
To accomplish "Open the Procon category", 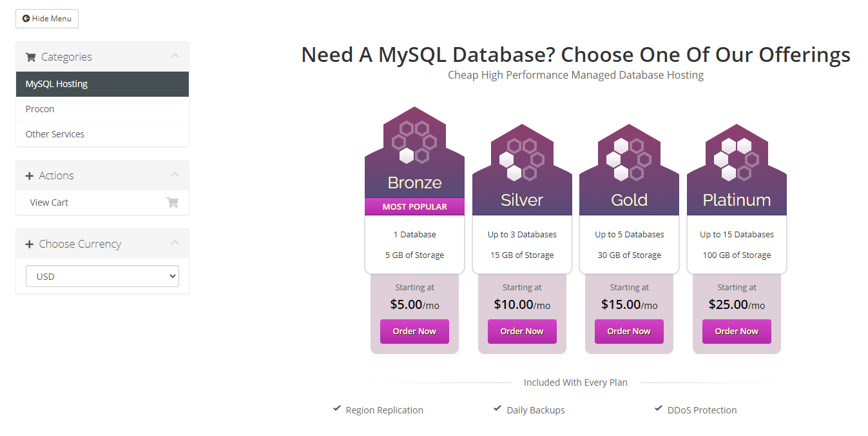I will click(40, 109).
